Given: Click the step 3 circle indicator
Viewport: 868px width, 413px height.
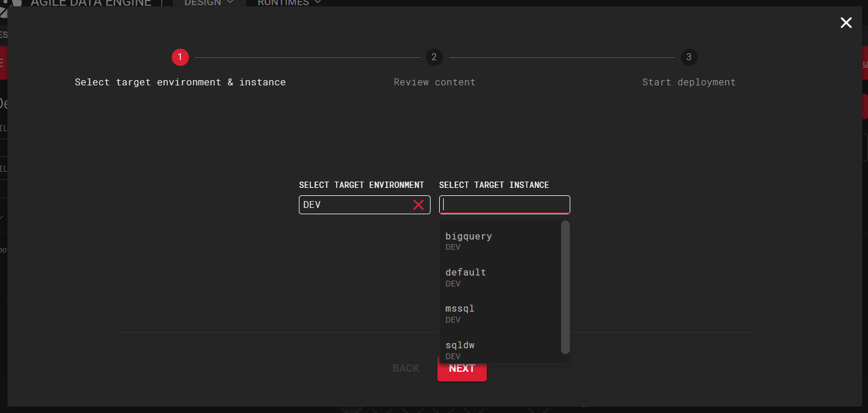Looking at the screenshot, I should [x=689, y=57].
